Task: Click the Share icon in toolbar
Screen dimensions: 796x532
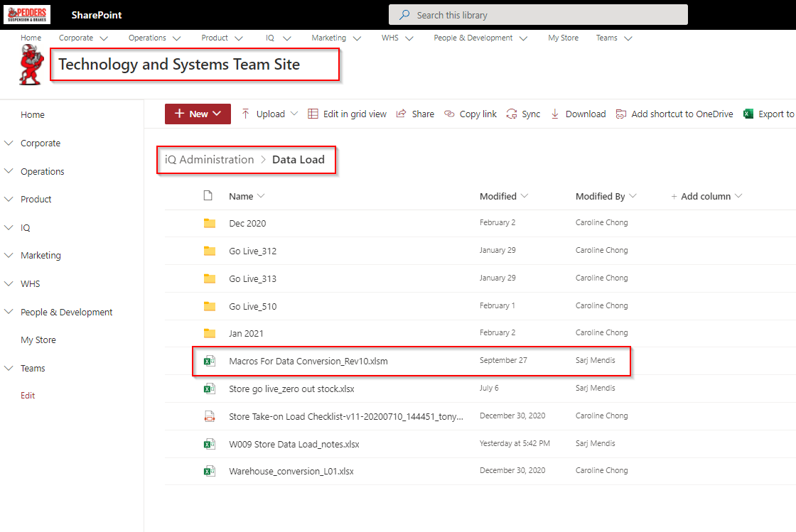Action: click(401, 114)
